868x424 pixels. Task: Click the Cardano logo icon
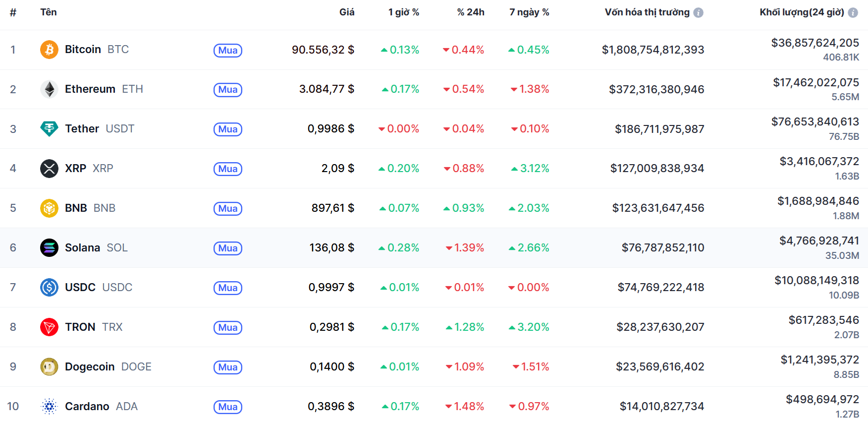tap(49, 407)
